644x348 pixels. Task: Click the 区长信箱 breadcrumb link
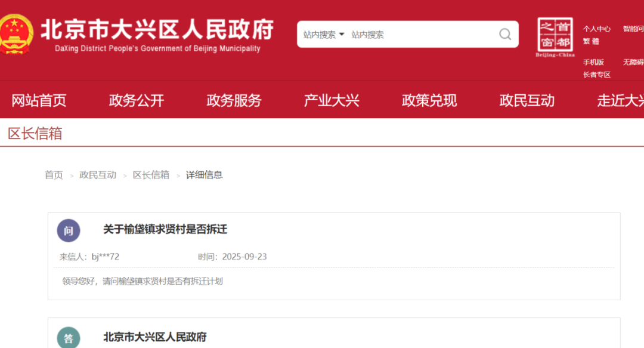coord(151,175)
